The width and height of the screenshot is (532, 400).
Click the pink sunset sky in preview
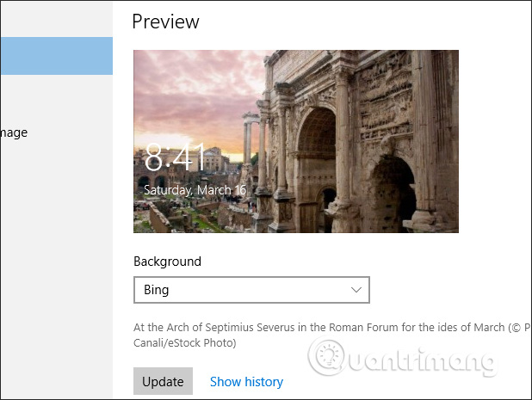(x=194, y=86)
